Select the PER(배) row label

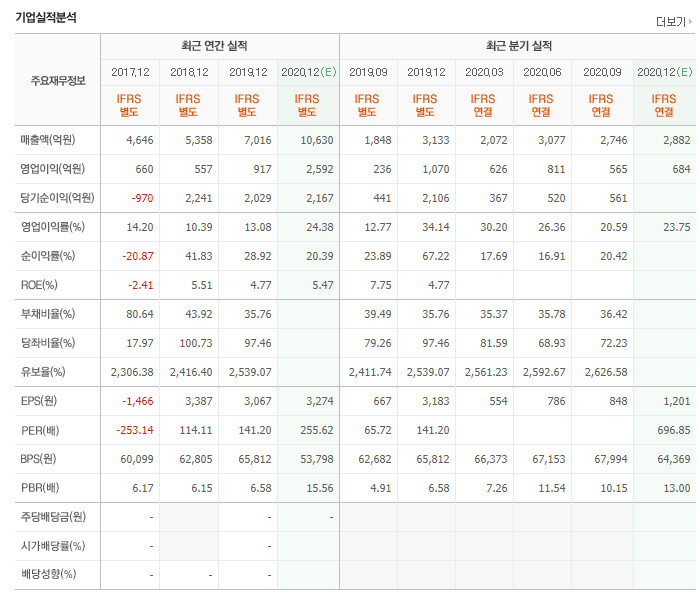click(40, 430)
